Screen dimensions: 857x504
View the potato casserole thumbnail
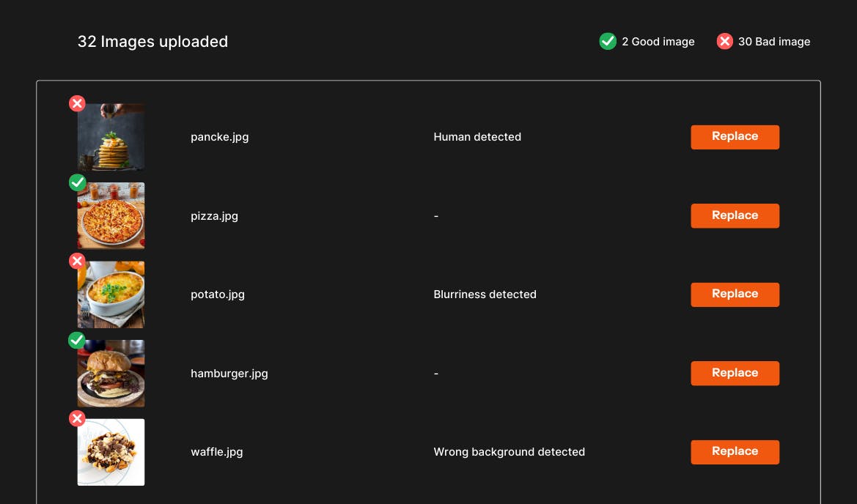coord(111,295)
